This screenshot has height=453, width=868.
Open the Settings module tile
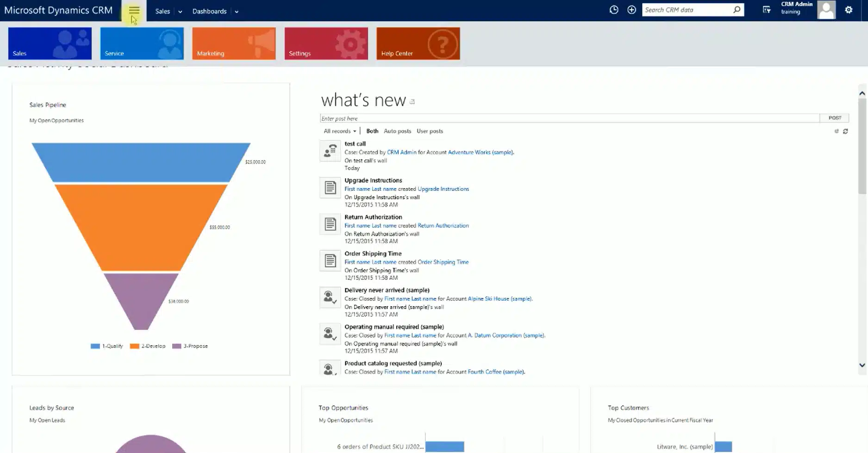(326, 44)
